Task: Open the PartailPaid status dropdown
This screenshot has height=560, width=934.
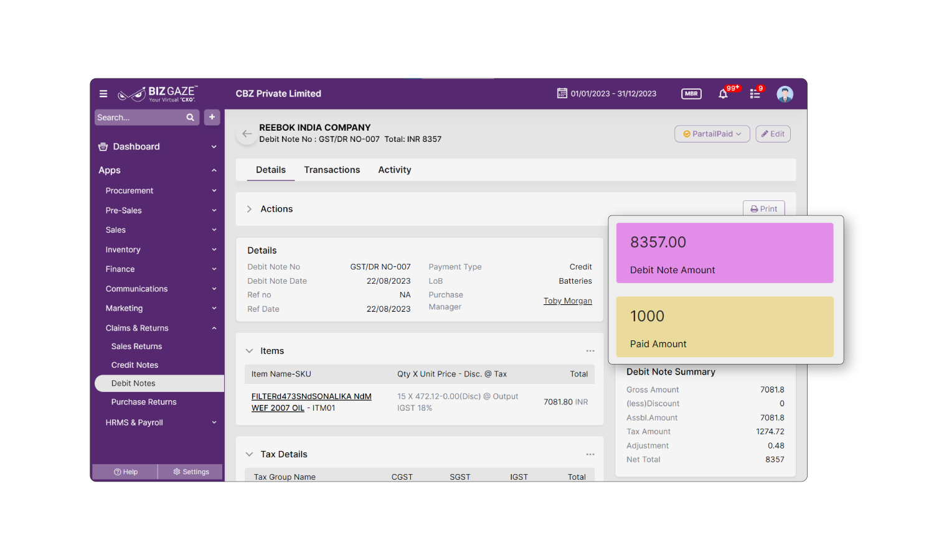Action: pos(712,134)
